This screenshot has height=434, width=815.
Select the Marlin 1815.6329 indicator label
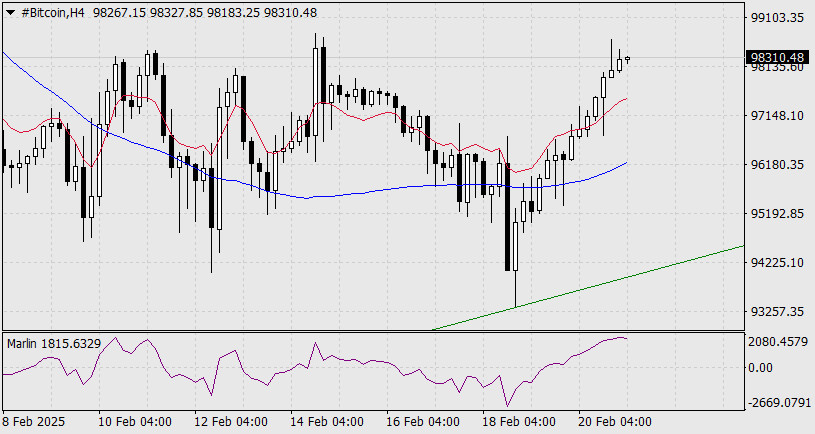[54, 344]
